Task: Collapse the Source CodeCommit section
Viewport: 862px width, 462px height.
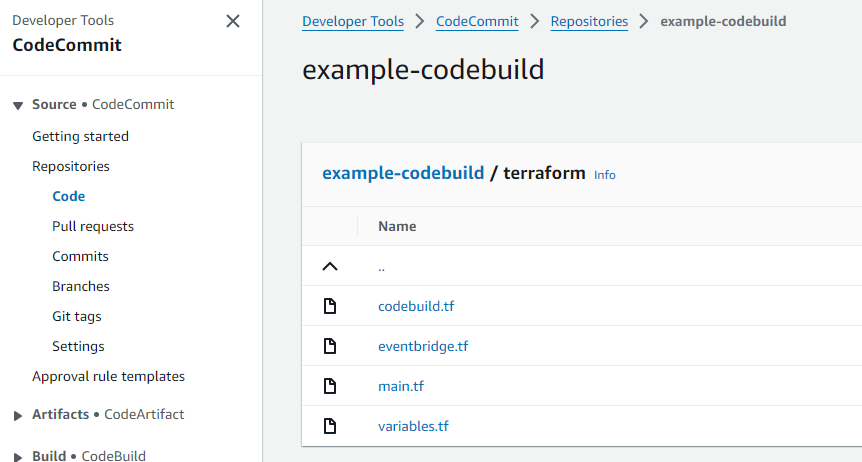Action: [x=18, y=105]
